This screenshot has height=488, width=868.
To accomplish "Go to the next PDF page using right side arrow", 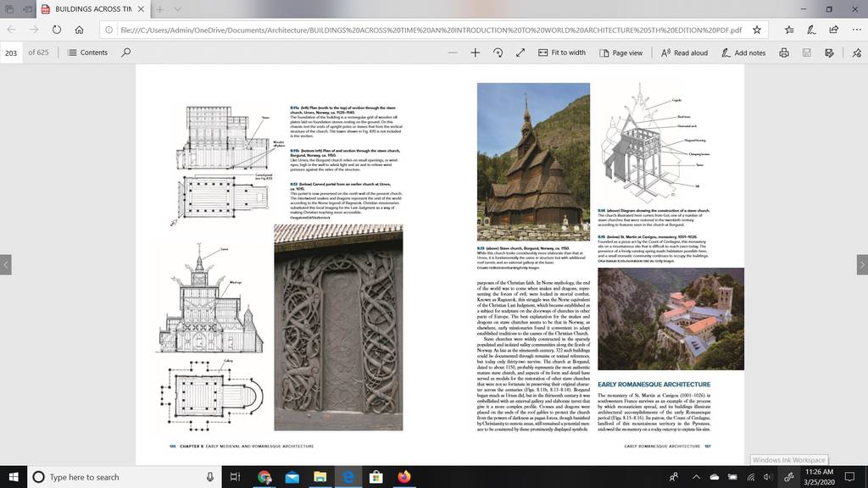I will coord(862,264).
